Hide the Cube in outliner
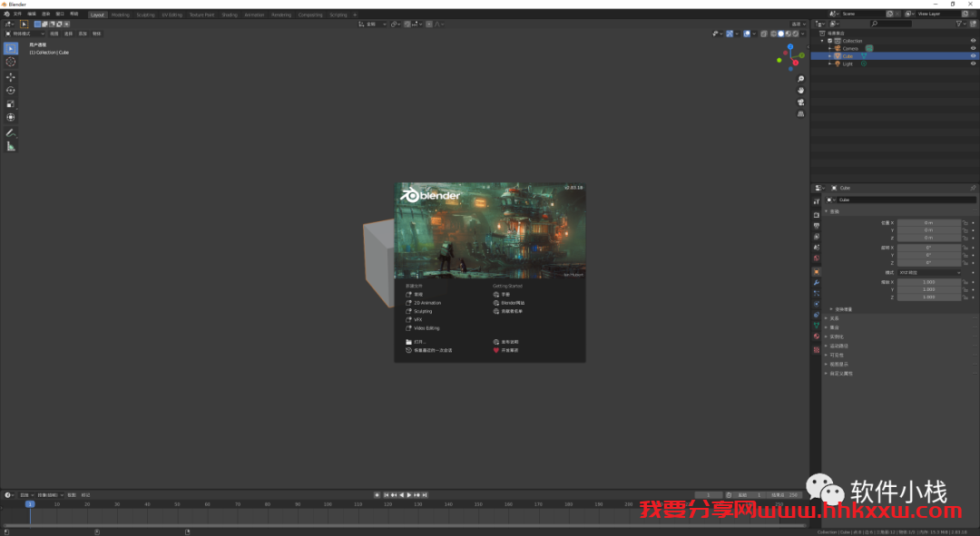 [x=973, y=55]
